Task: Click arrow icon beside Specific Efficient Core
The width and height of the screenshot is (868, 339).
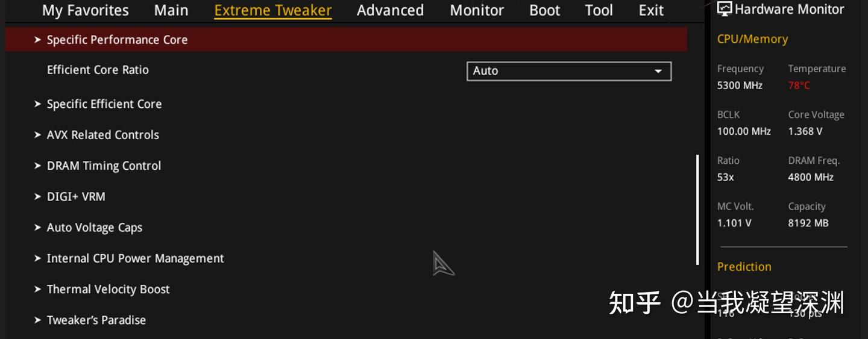Action: [37, 104]
